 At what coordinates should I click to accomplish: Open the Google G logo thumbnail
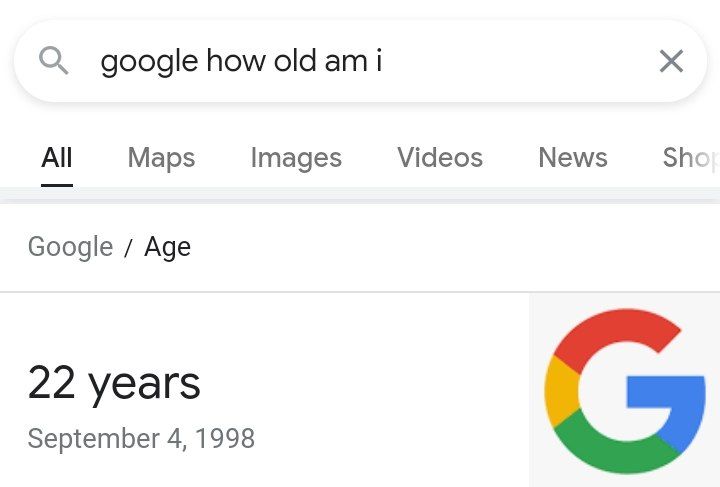click(x=624, y=390)
